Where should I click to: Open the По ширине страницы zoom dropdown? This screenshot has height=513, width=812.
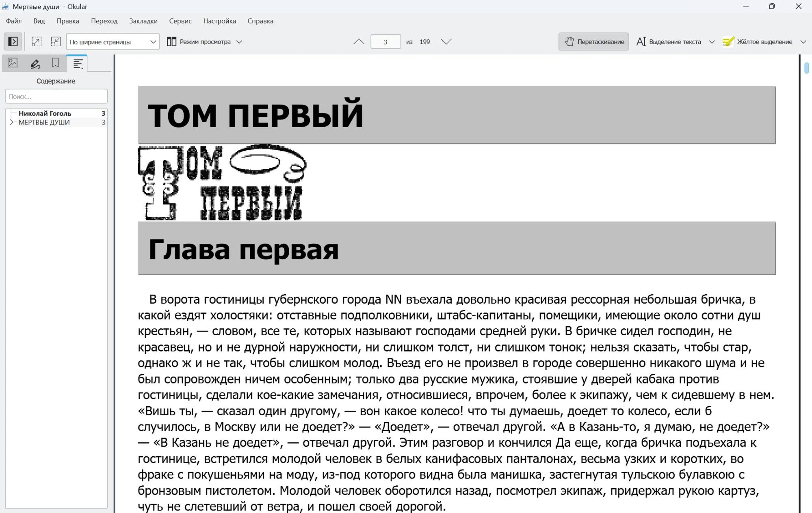[113, 41]
